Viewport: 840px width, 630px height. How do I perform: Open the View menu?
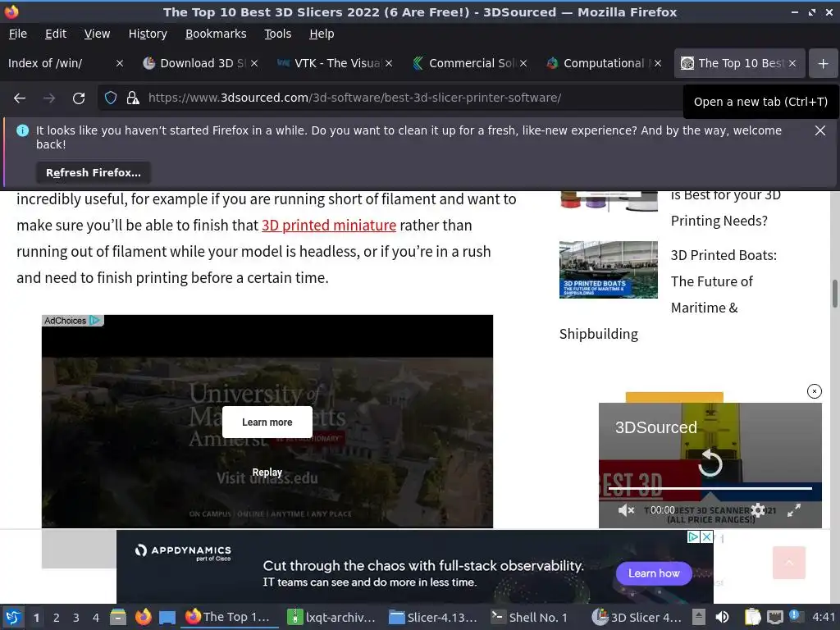(97, 34)
